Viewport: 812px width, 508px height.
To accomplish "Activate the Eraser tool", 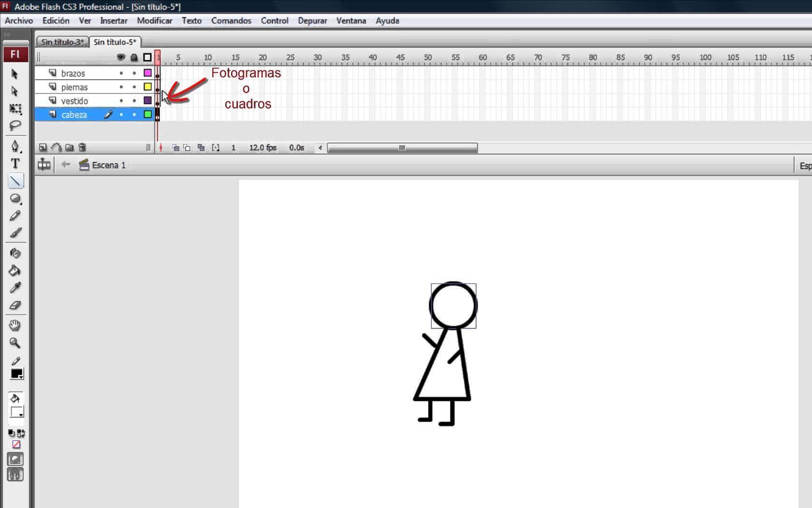I will (15, 305).
